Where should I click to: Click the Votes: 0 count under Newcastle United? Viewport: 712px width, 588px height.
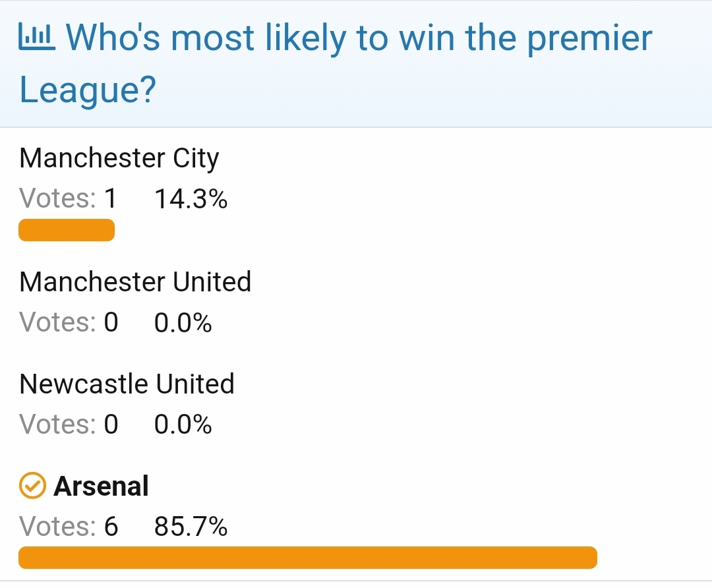[69, 425]
